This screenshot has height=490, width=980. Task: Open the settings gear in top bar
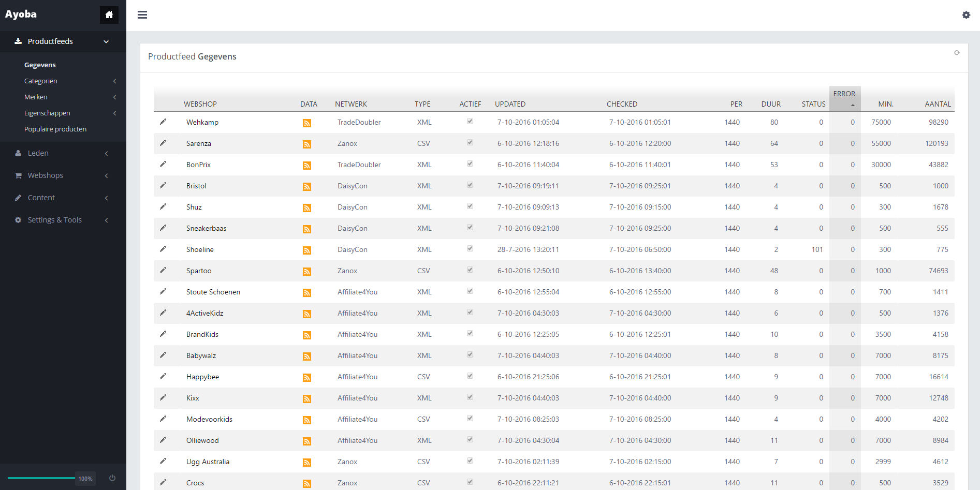pos(966,15)
